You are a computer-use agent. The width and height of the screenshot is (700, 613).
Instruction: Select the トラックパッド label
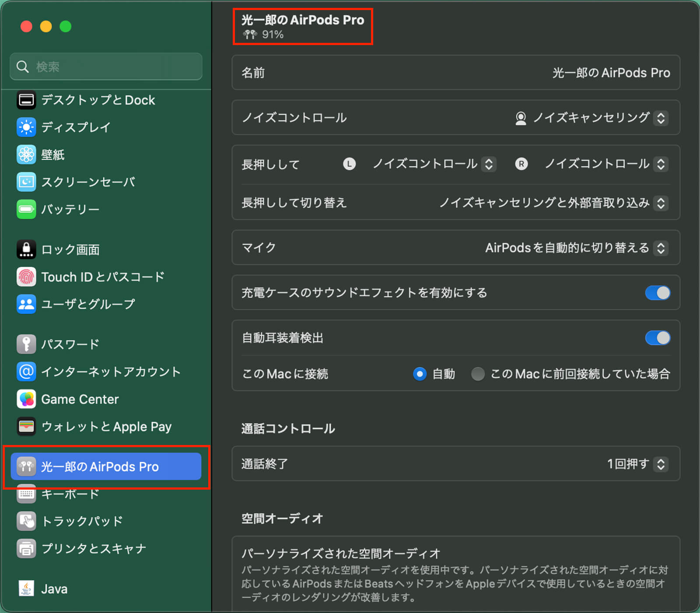tap(82, 521)
